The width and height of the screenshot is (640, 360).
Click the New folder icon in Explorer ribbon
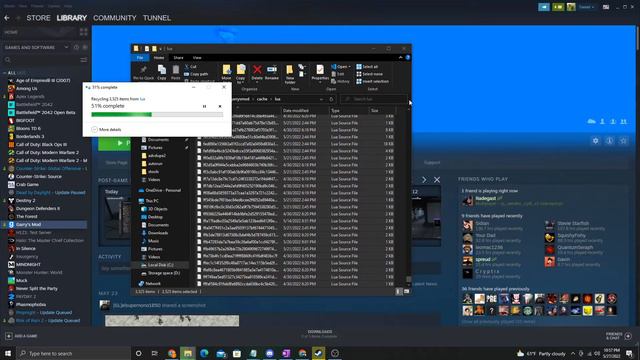(290, 73)
